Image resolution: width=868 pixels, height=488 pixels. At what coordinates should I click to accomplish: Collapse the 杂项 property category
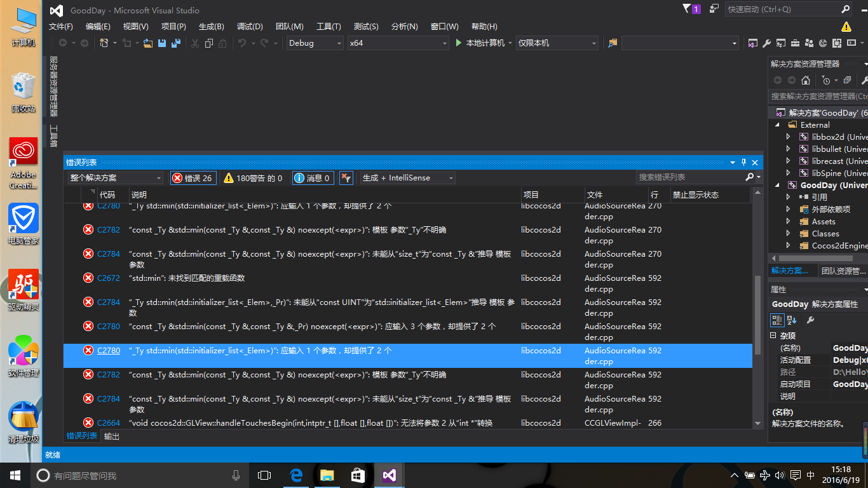pyautogui.click(x=773, y=335)
